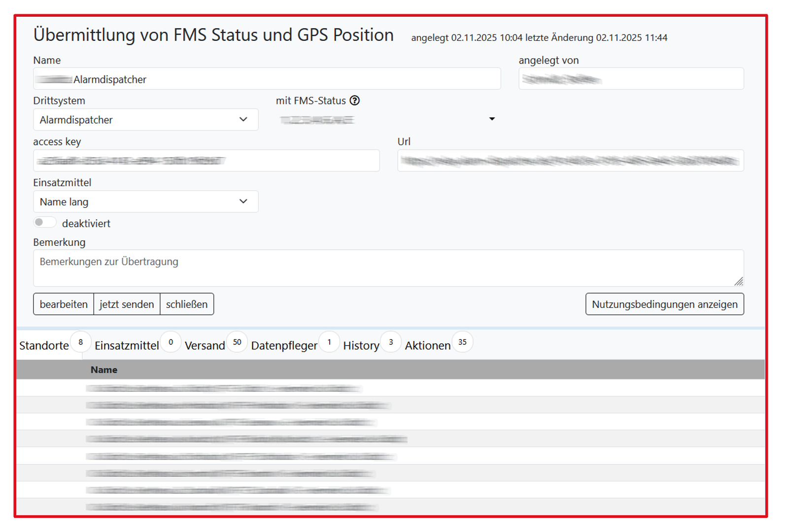Open the Aktionen tab
This screenshot has height=532, width=788.
point(427,346)
